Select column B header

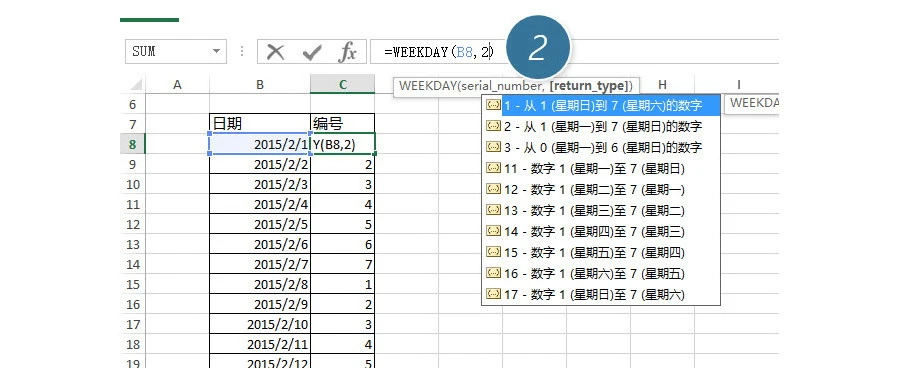(x=260, y=85)
